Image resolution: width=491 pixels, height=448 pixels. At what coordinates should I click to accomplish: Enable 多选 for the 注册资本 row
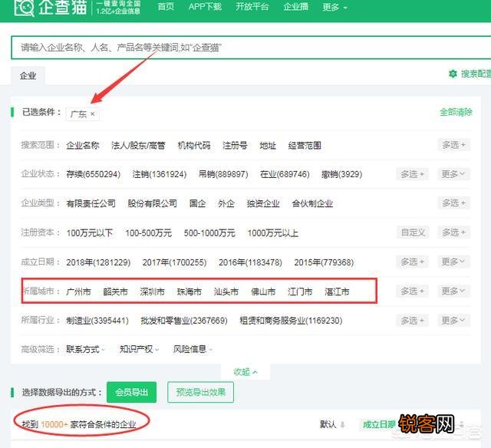pyautogui.click(x=453, y=232)
